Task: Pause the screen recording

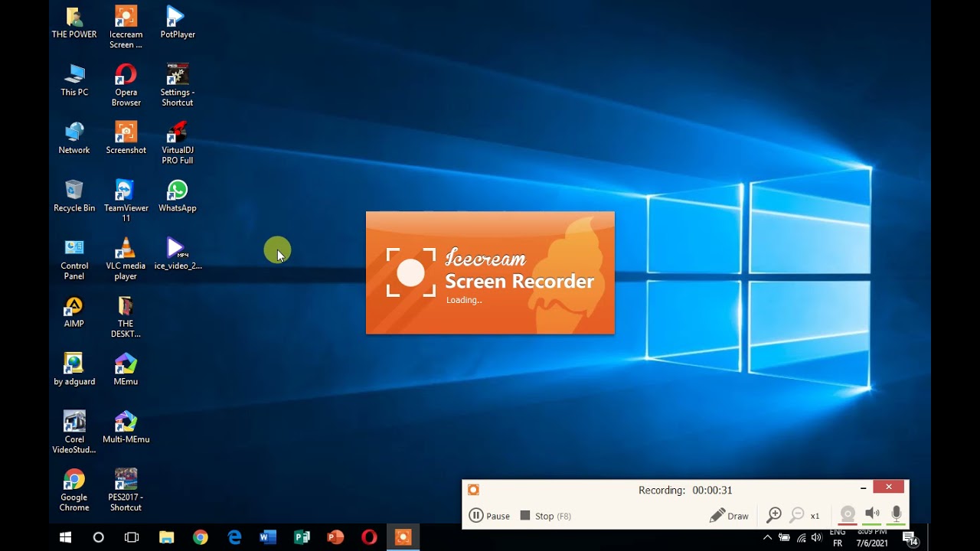Action: coord(489,516)
